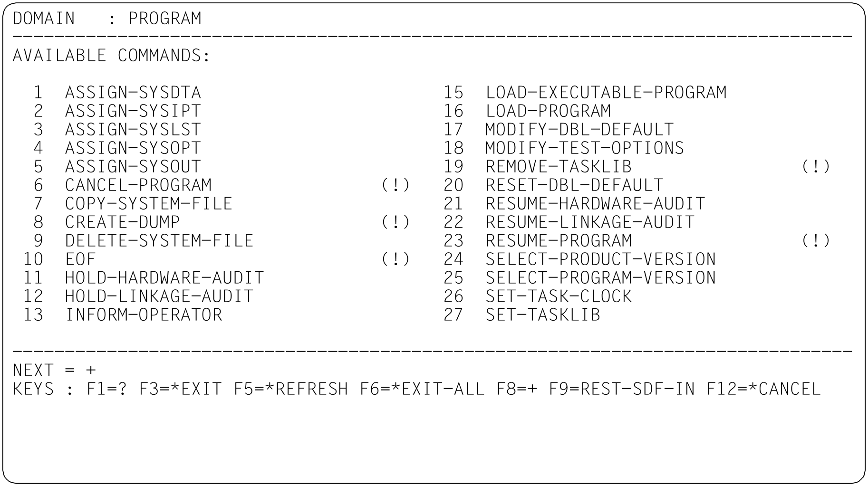Screen dimensions: 868x486
Task: Select the EOF command entry
Action: pyautogui.click(x=81, y=259)
